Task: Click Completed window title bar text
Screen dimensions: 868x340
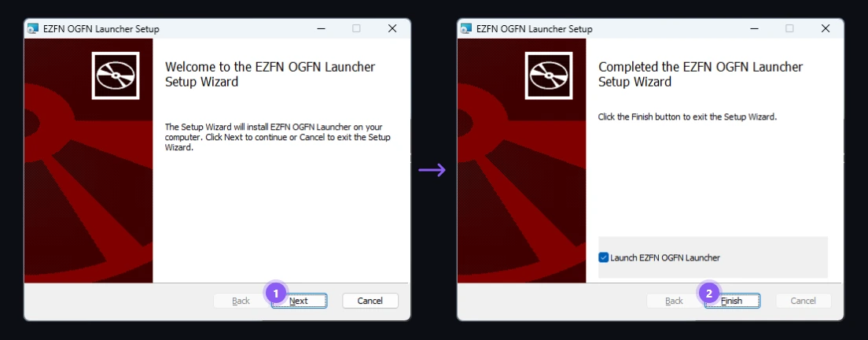Action: [534, 29]
